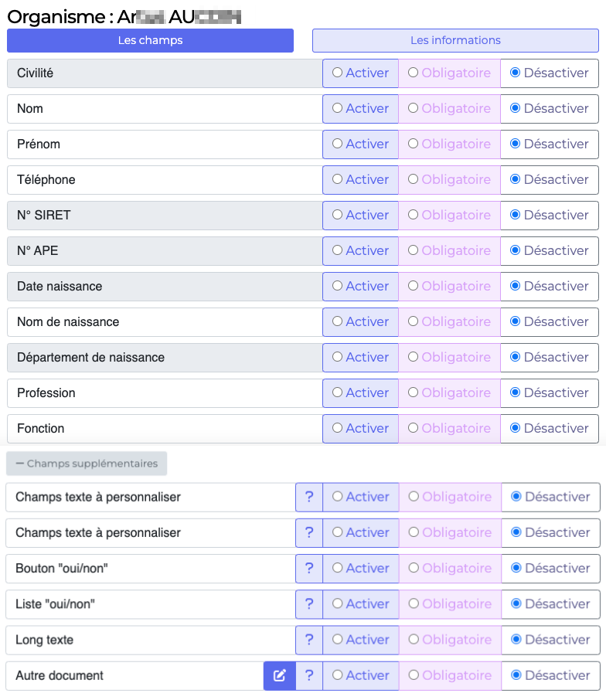Image resolution: width=606 pixels, height=700 pixels.
Task: Show help for Liste "oui/non"
Action: pos(309,604)
